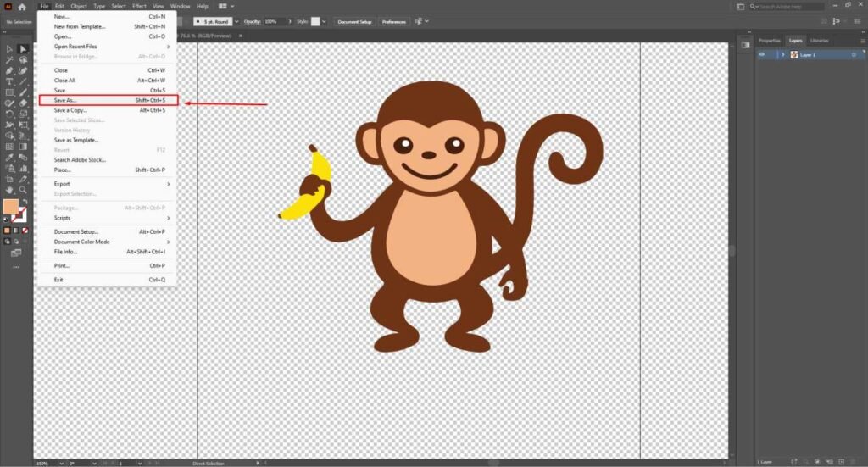Viewport: 868px width, 467px height.
Task: Open the Change Screen Mode button
Action: pos(16,253)
